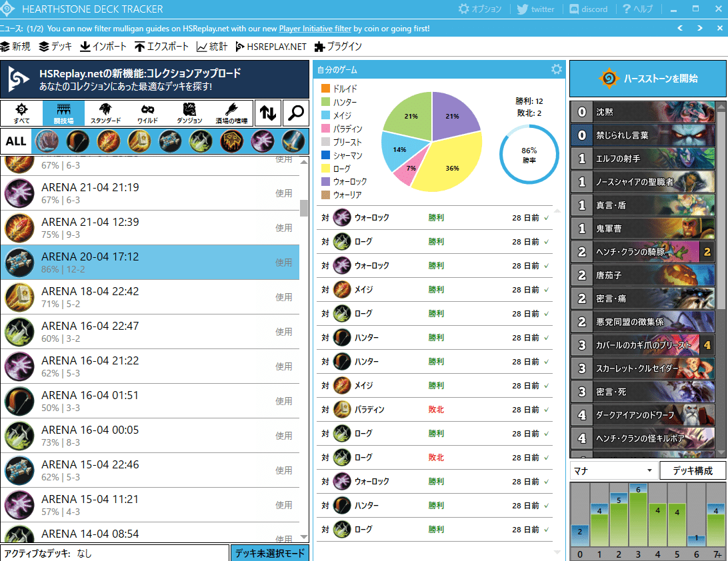Viewport: 728px width, 561px height.
Task: Click the 36% yellow pie slice
Action: [x=453, y=163]
